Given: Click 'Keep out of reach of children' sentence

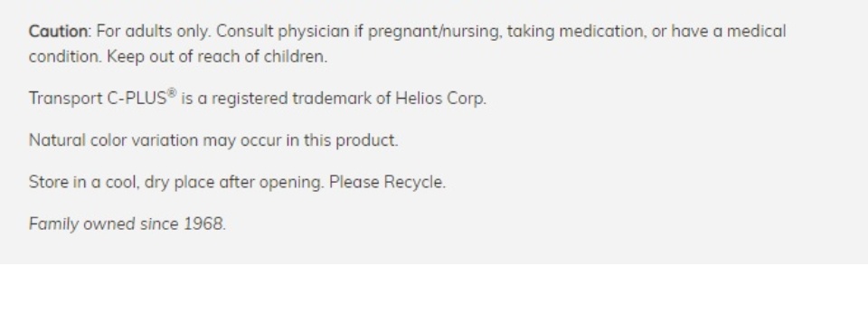Looking at the screenshot, I should (217, 57).
